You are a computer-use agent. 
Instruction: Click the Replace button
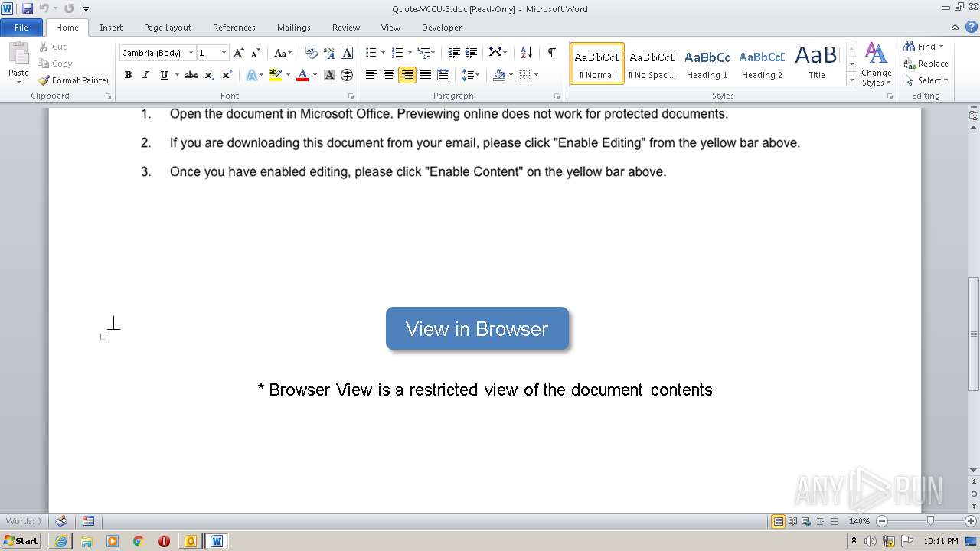(x=926, y=64)
